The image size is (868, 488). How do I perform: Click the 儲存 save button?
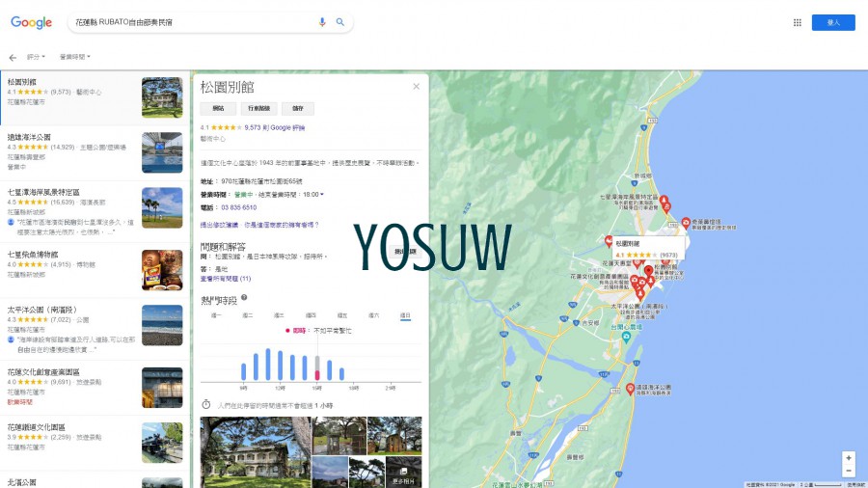tap(297, 109)
